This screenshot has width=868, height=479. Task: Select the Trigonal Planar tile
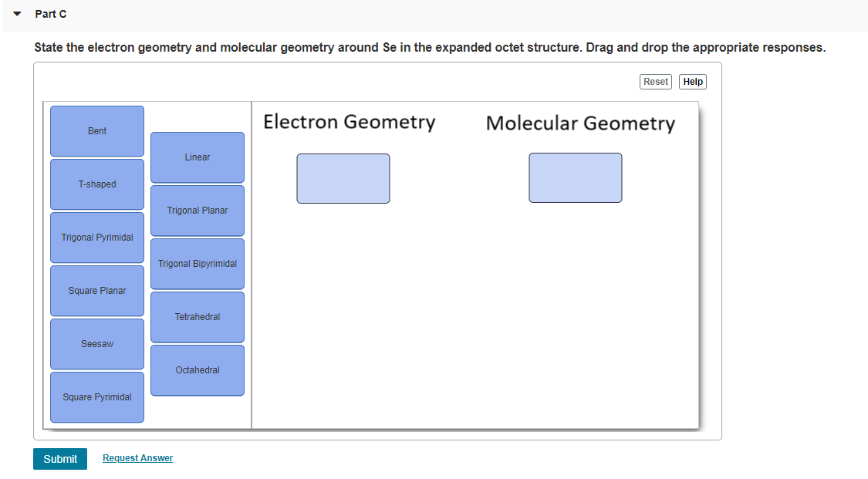click(197, 210)
